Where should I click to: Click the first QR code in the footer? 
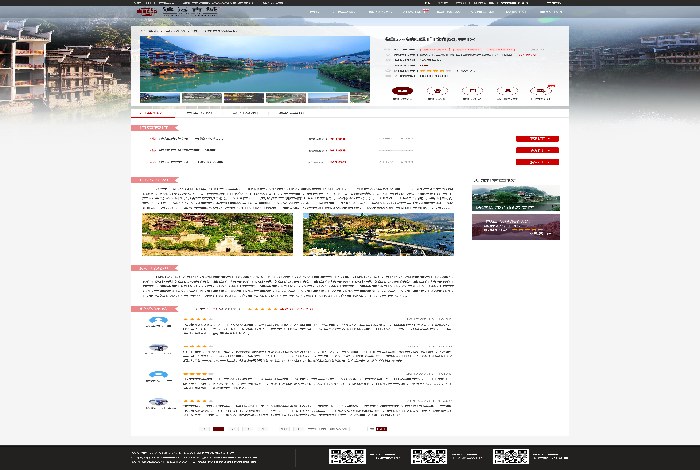[x=347, y=456]
